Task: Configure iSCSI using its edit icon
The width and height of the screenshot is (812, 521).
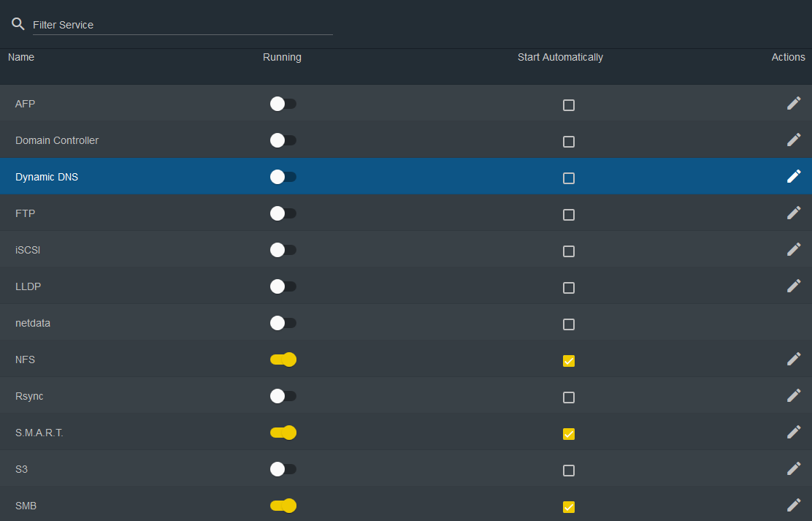Action: pyautogui.click(x=794, y=249)
